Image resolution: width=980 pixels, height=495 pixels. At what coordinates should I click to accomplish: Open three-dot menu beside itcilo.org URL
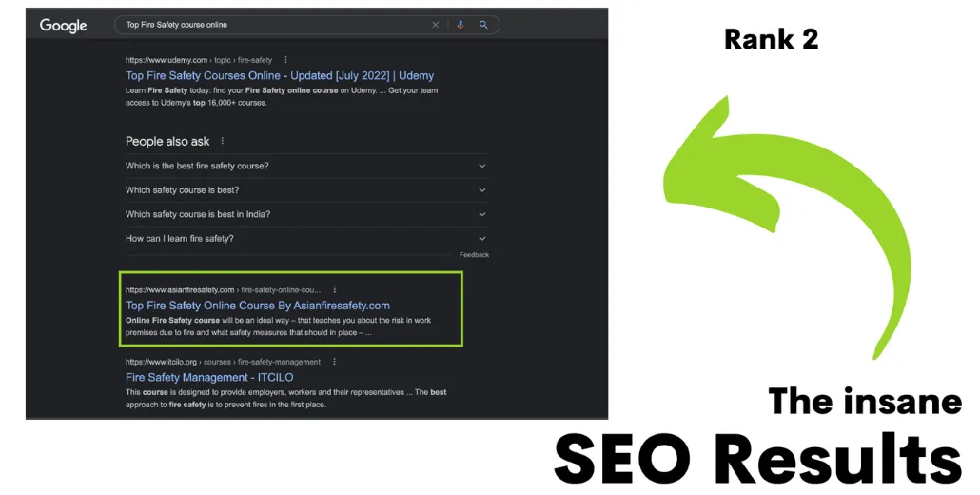coord(334,362)
